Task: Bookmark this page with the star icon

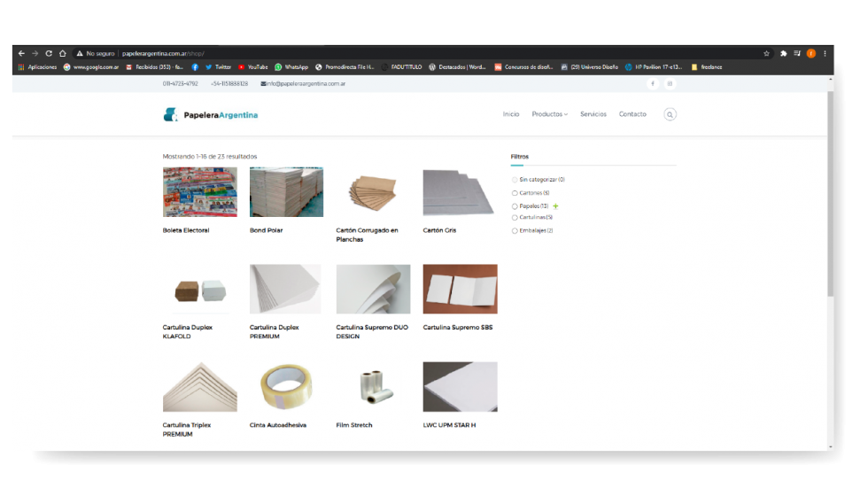Action: pos(766,53)
